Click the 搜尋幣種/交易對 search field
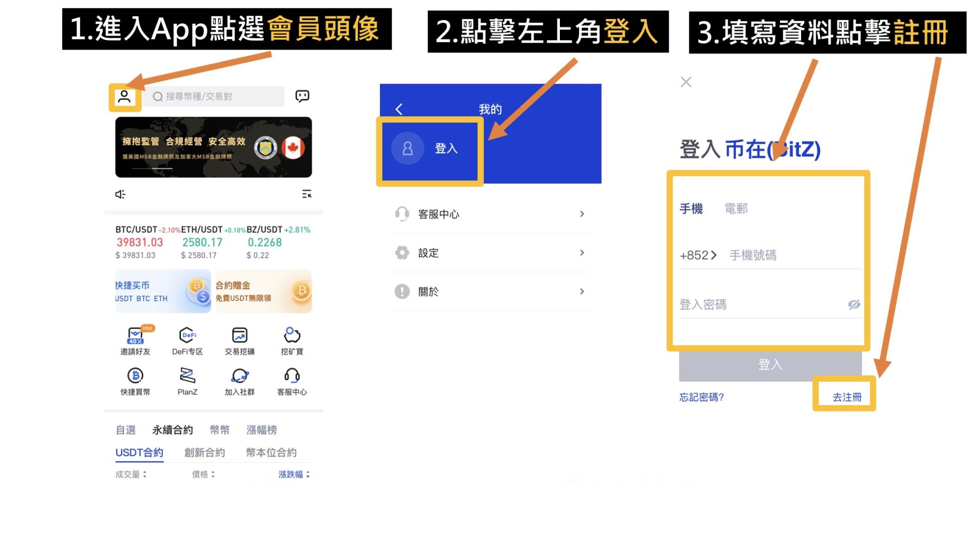 tap(214, 97)
